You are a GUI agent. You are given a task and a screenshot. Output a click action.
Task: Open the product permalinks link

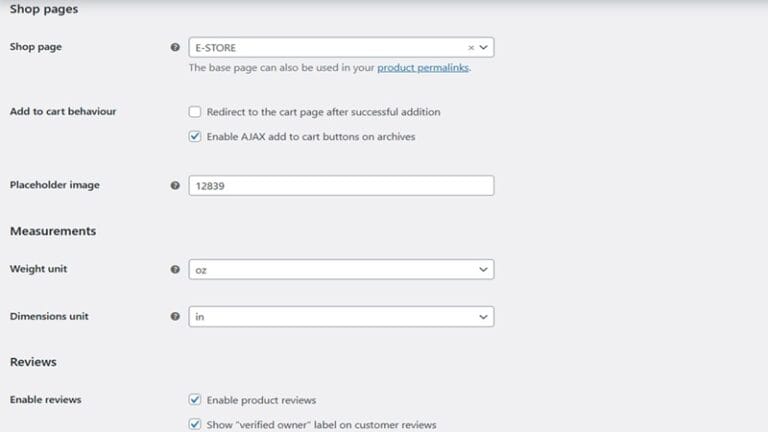[422, 69]
